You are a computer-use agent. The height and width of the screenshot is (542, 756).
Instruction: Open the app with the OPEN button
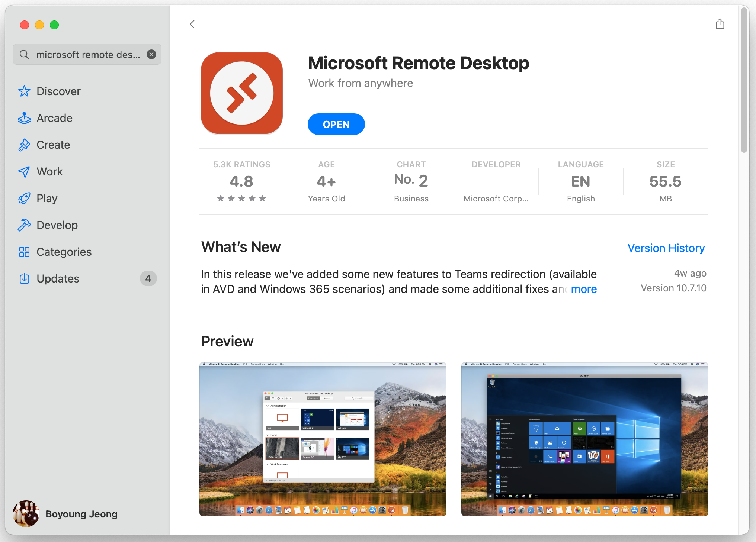coord(336,124)
